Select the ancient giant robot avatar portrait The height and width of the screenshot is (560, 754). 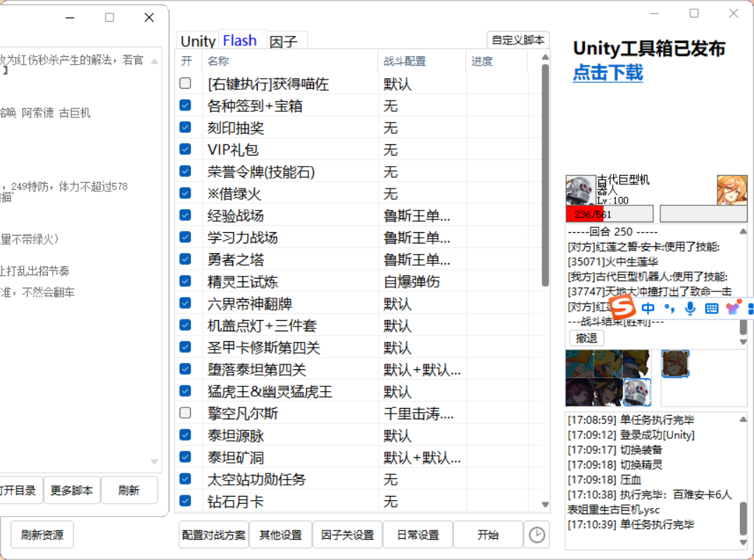580,191
